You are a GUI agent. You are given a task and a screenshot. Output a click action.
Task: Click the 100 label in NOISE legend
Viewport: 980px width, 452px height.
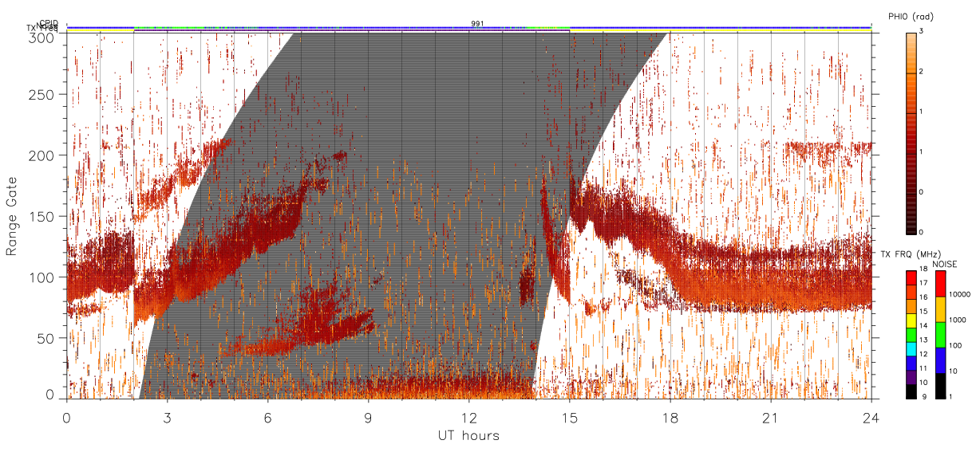click(x=955, y=345)
